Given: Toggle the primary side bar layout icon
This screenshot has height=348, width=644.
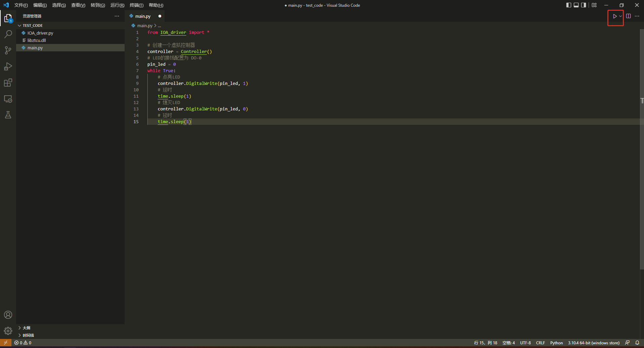Looking at the screenshot, I should [569, 5].
